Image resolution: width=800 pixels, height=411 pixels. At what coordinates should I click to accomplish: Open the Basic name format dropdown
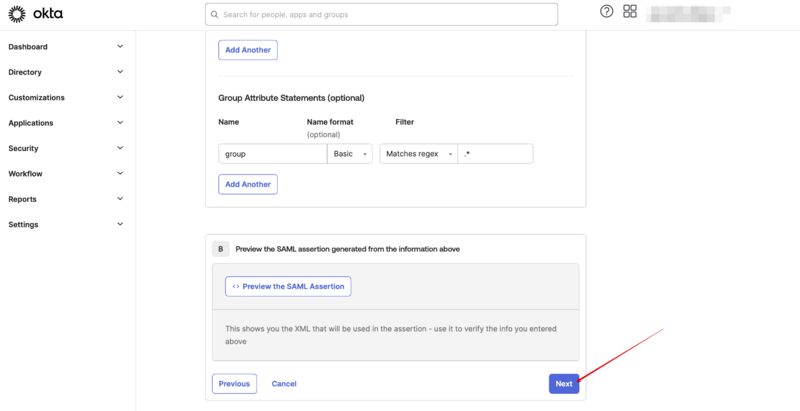[x=350, y=154]
